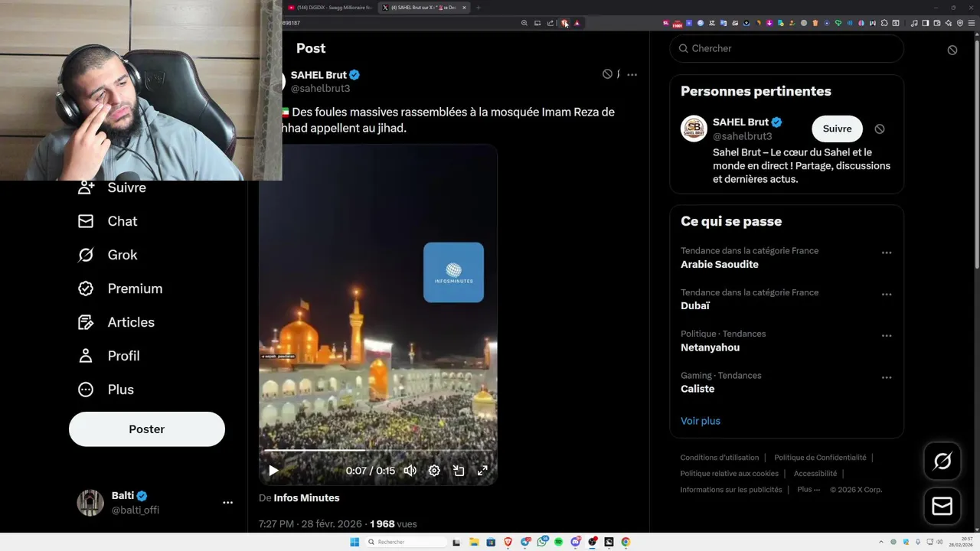This screenshot has width=980, height=551.
Task: Click the Profil person icon
Action: [x=86, y=356]
